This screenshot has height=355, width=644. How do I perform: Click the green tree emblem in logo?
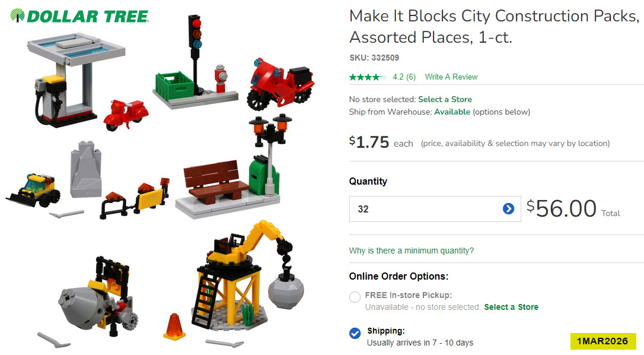(x=17, y=15)
